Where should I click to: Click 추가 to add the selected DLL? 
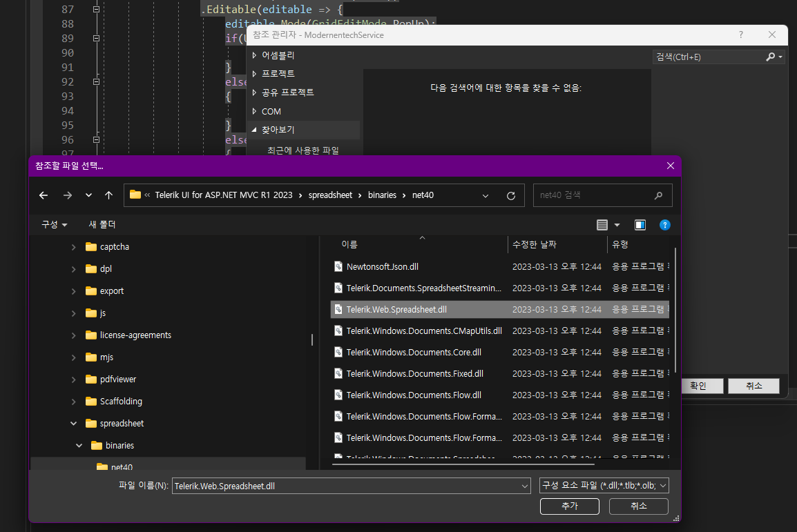click(569, 506)
